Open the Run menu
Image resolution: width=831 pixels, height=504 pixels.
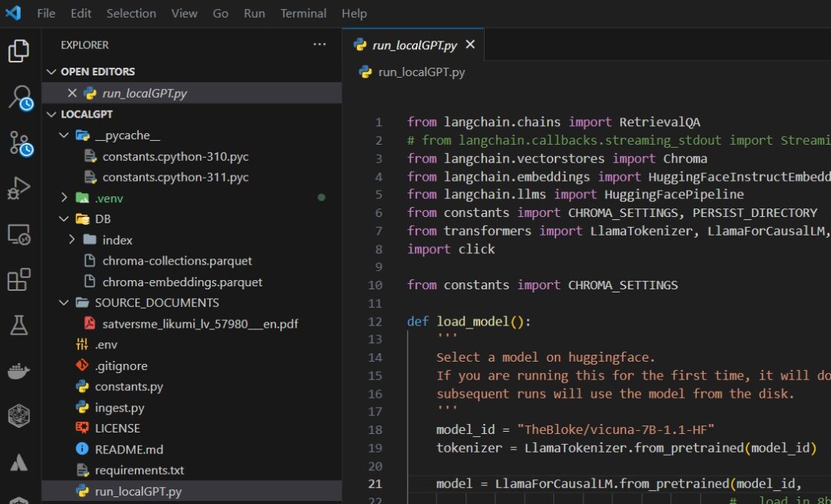255,13
